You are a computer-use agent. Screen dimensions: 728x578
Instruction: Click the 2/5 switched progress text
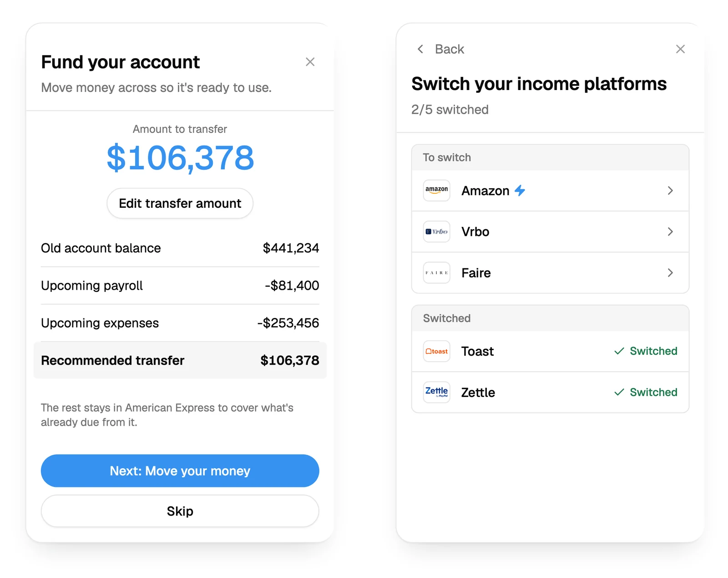click(450, 110)
